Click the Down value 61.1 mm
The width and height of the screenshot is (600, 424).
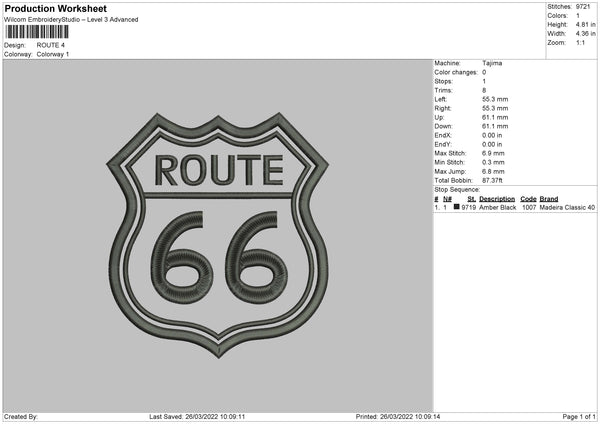coord(495,126)
